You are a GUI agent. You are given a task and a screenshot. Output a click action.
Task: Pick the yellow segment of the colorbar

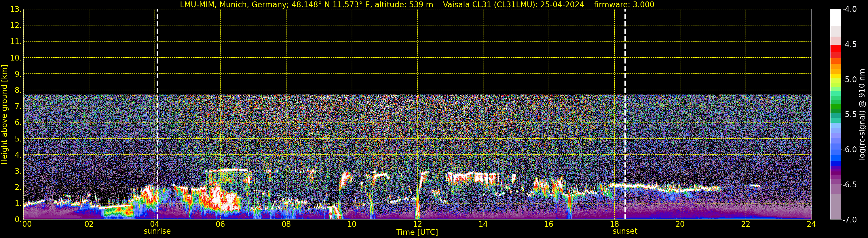coord(836,77)
